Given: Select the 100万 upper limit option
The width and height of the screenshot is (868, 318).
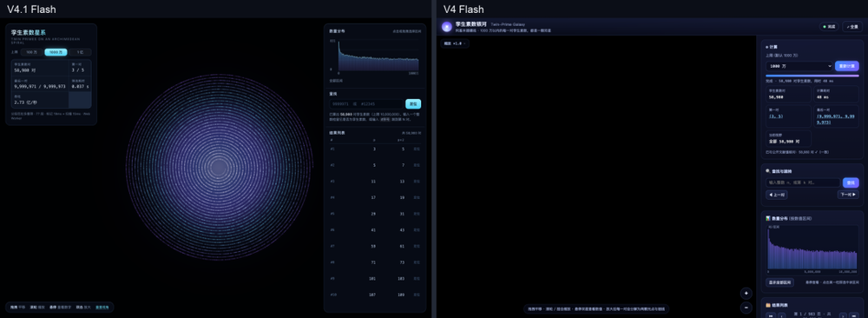Looking at the screenshot, I should point(31,52).
